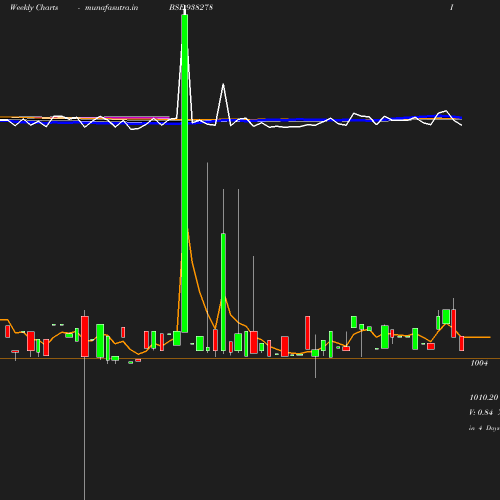The height and width of the screenshot is (500, 500).
Task: Click the BSE 938278 symbol label
Action: [191, 7]
